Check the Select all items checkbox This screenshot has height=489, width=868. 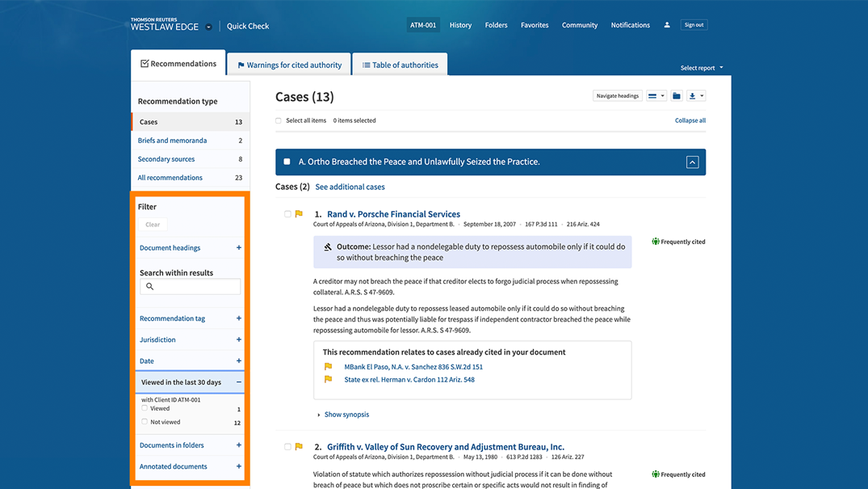point(279,120)
